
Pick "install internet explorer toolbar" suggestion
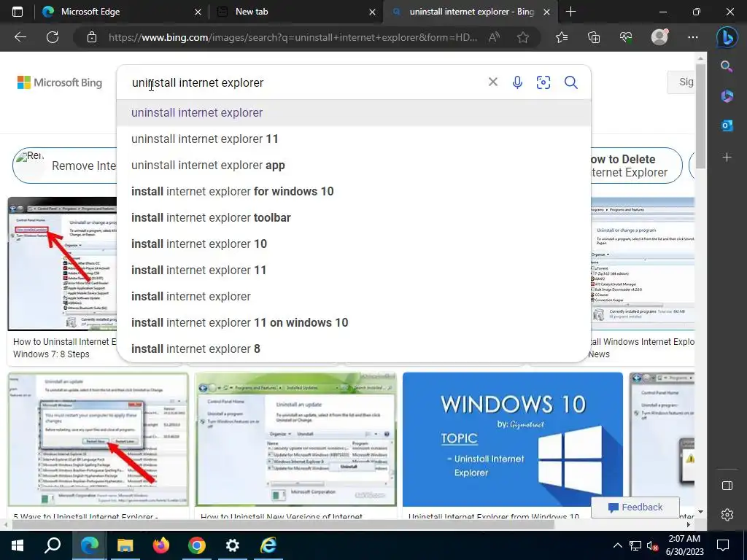pyautogui.click(x=354, y=217)
